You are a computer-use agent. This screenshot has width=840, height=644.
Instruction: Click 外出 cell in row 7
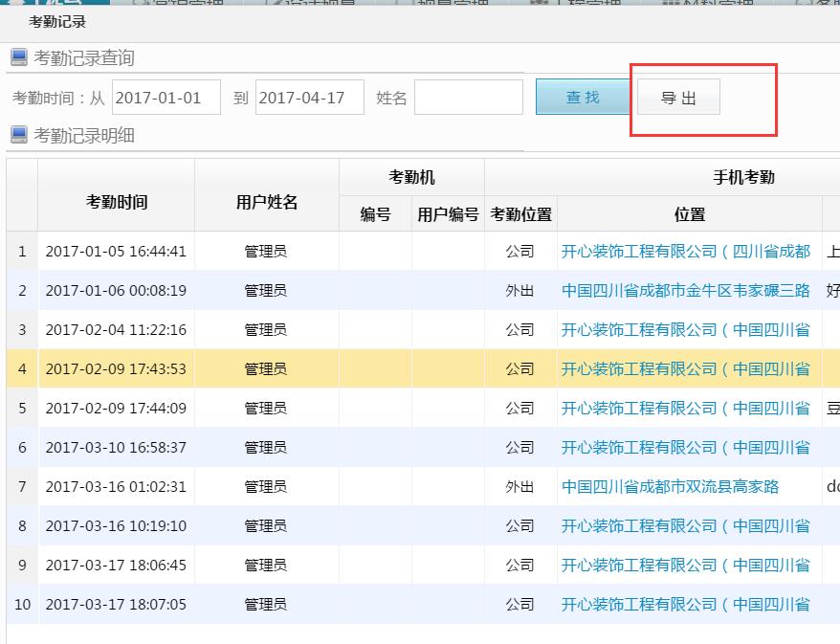pos(520,487)
